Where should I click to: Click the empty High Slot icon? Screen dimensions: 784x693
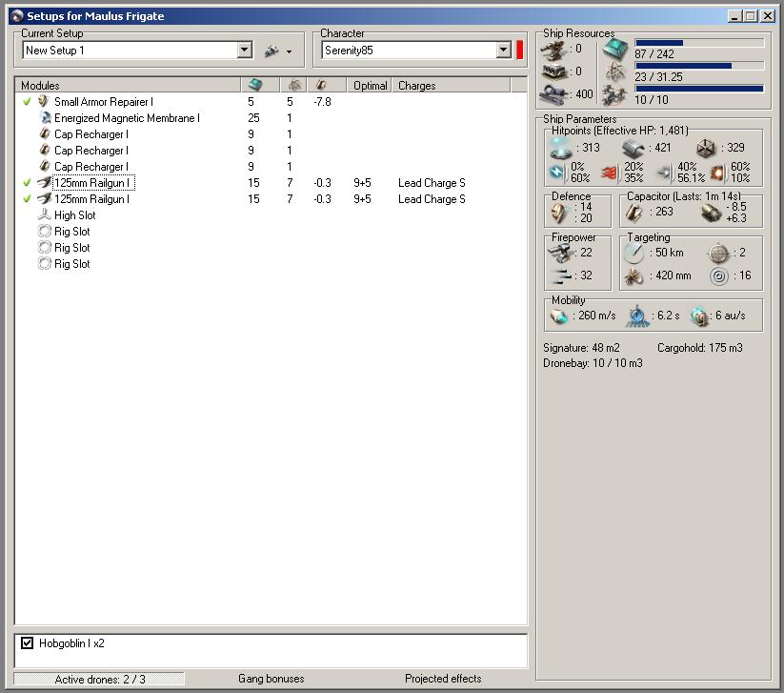(45, 215)
